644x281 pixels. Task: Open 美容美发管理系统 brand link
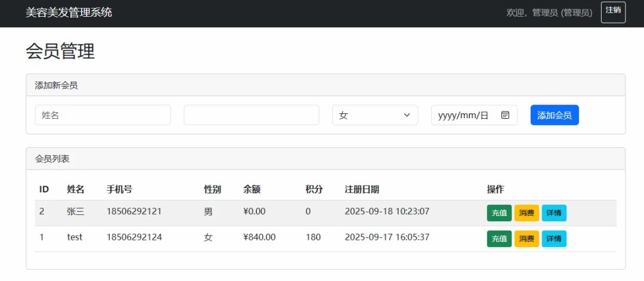[69, 13]
